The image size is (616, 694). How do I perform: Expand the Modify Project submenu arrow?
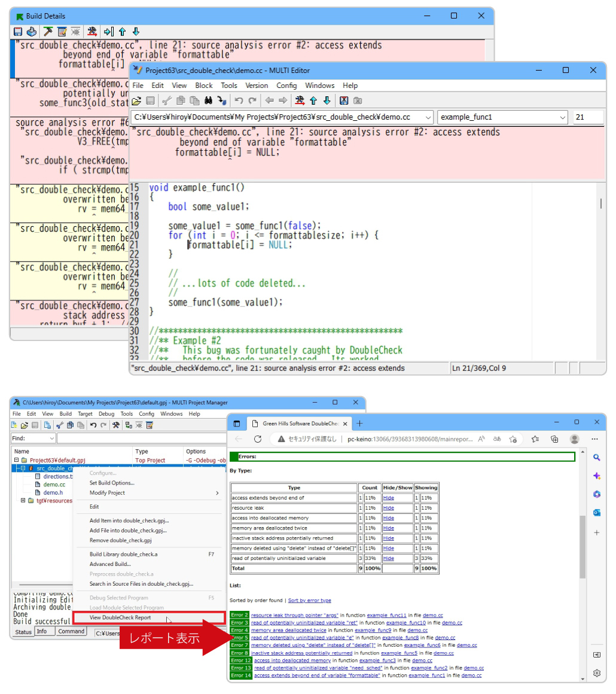coord(217,493)
